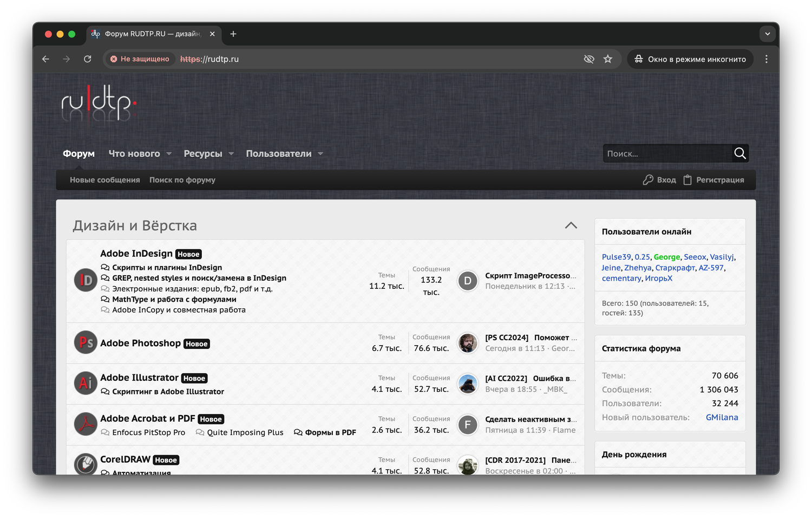812x518 pixels.
Task: Go back to previous page
Action: pyautogui.click(x=45, y=59)
